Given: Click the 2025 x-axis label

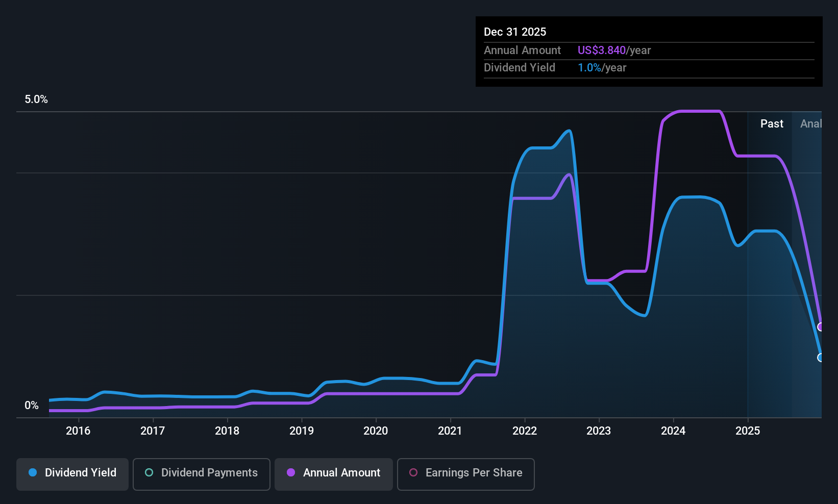Looking at the screenshot, I should click(x=748, y=431).
